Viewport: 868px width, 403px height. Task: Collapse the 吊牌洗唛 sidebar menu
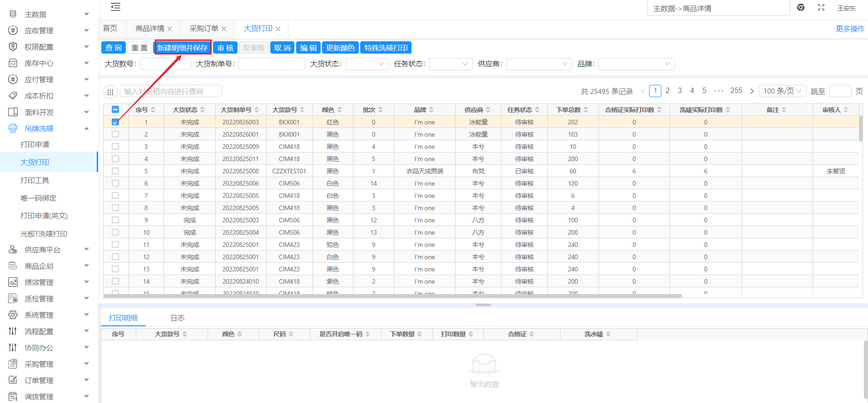[x=86, y=129]
